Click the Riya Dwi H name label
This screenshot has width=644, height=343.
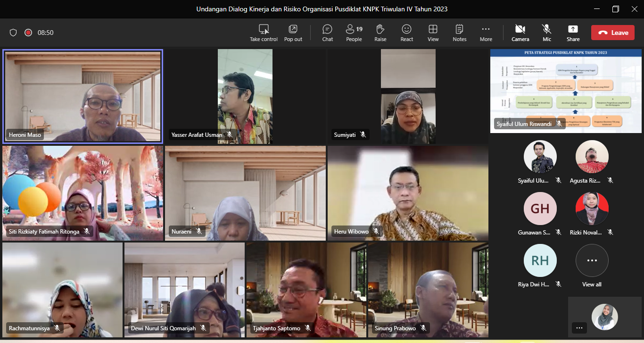pyautogui.click(x=534, y=284)
